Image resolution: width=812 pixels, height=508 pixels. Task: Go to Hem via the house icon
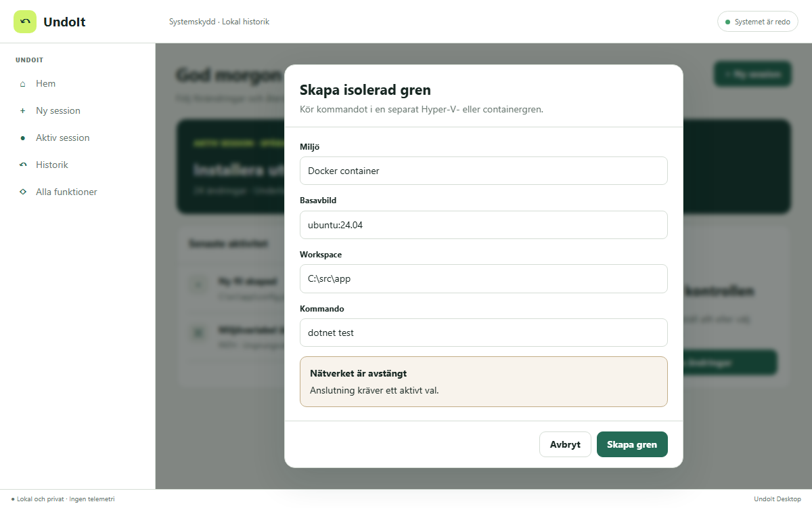point(23,84)
